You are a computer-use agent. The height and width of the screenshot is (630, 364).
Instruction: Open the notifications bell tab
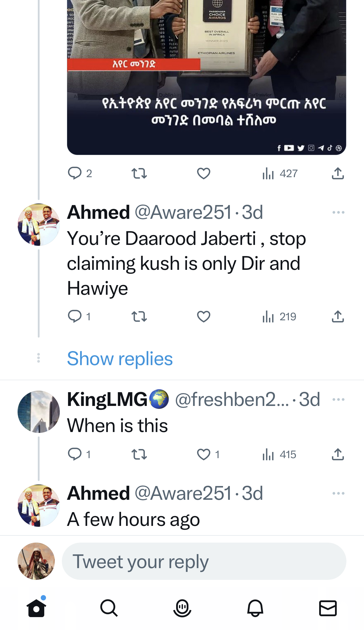point(255,608)
